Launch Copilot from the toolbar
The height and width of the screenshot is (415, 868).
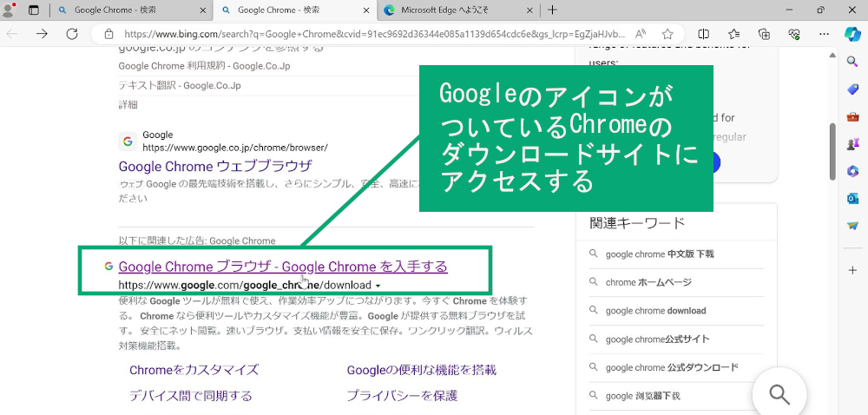click(x=852, y=34)
